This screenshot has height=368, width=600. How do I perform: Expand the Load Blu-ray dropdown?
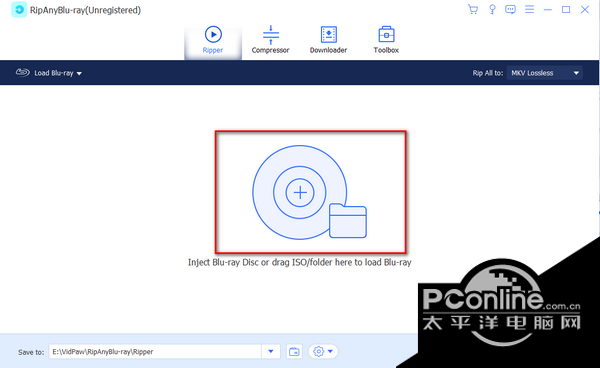coord(79,73)
